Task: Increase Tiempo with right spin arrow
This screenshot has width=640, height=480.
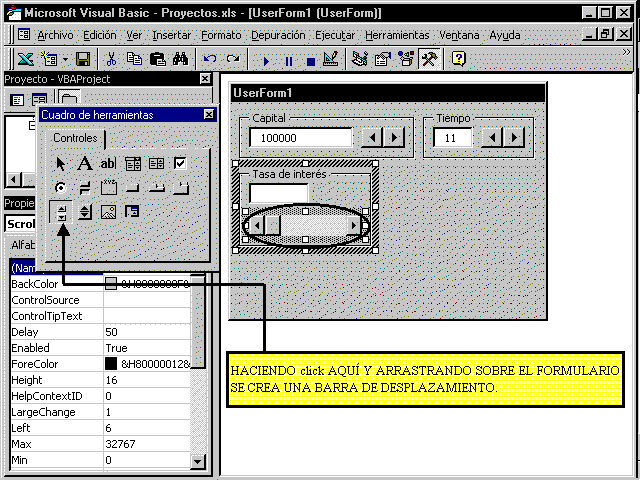Action: 514,137
